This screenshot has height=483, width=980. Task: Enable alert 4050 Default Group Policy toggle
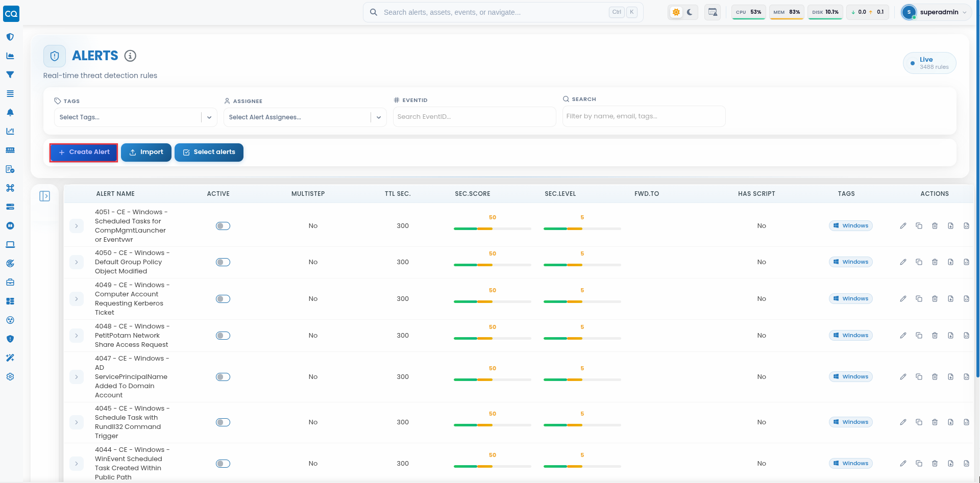tap(223, 262)
